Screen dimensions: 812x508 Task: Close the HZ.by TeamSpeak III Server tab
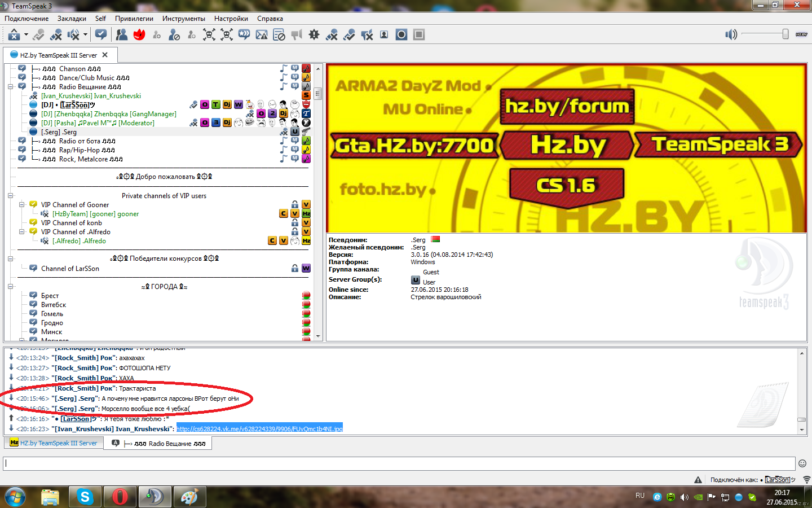105,55
